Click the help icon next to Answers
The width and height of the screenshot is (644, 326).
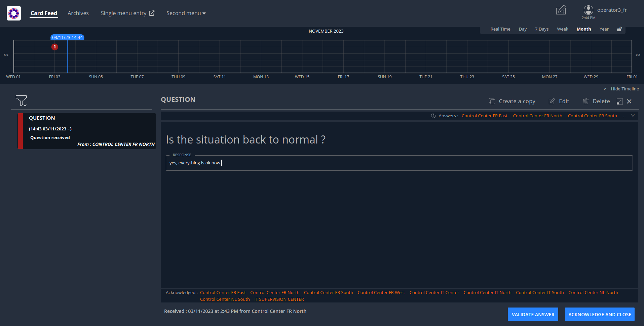click(x=433, y=116)
